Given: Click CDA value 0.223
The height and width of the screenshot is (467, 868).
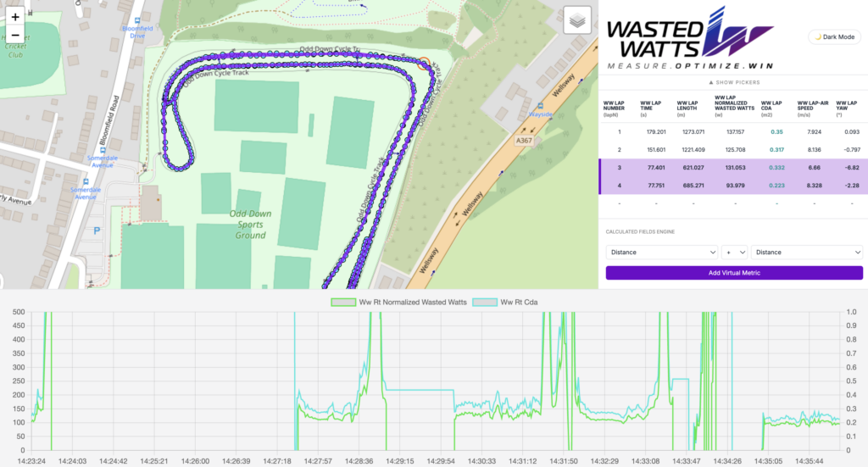Looking at the screenshot, I should pos(776,186).
